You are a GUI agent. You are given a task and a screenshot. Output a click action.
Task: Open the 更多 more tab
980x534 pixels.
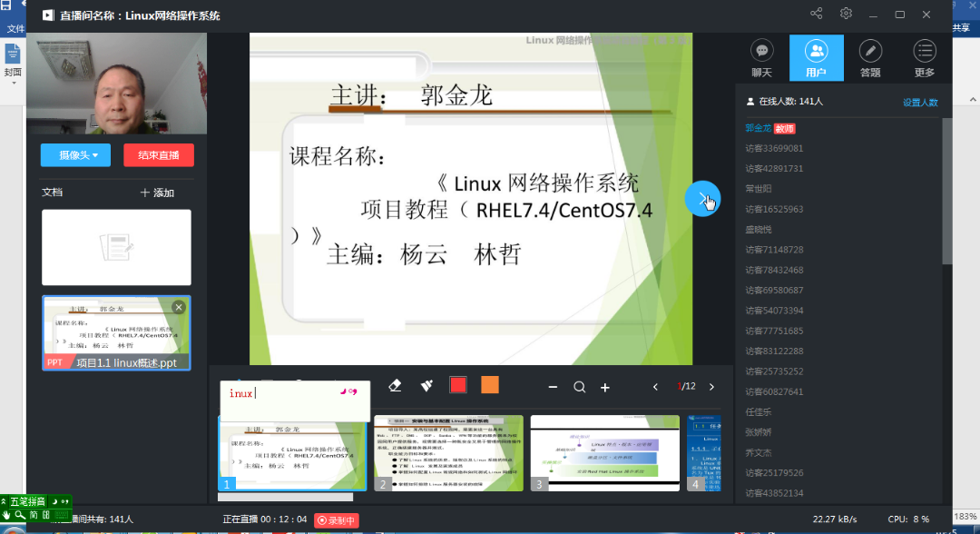(x=925, y=58)
